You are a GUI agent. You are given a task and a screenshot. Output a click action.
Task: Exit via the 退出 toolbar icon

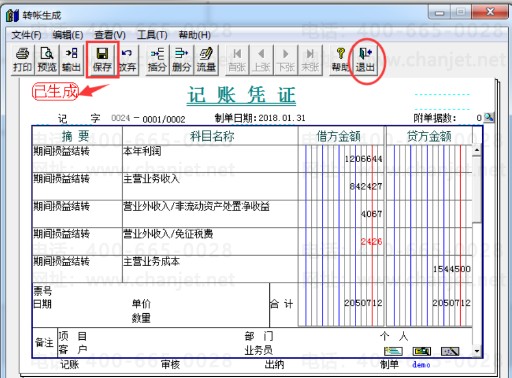(x=365, y=60)
